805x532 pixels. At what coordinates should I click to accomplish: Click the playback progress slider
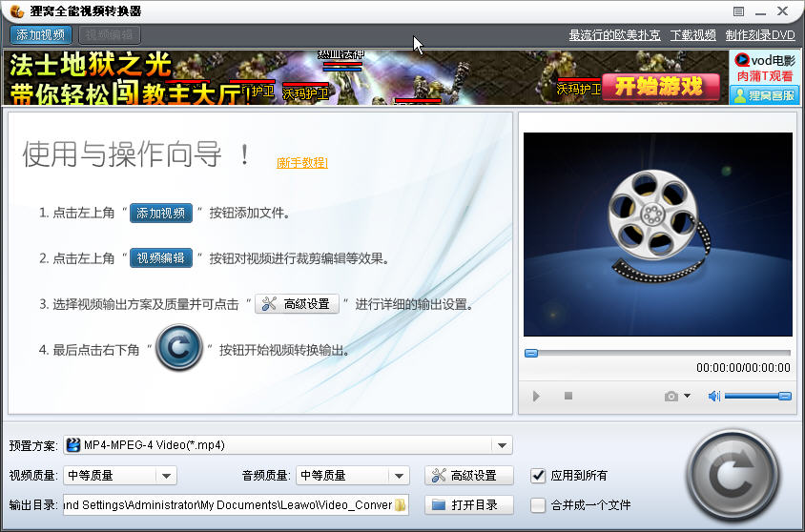(x=658, y=353)
